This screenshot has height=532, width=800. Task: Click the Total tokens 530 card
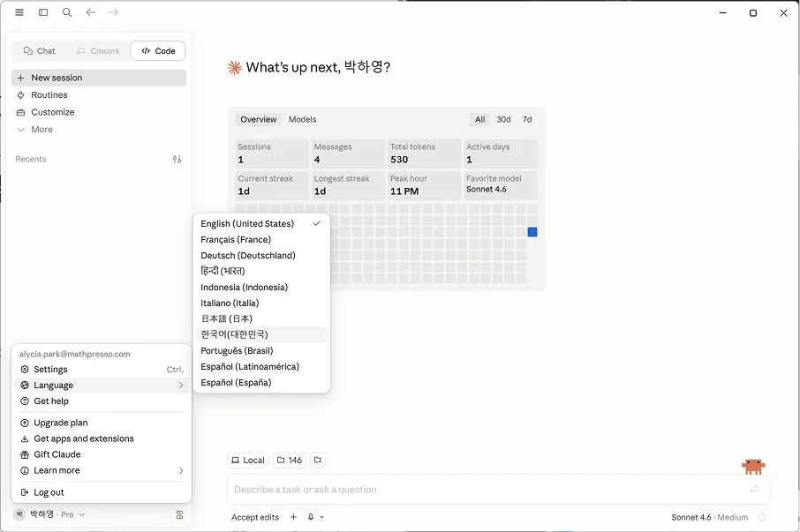point(424,154)
